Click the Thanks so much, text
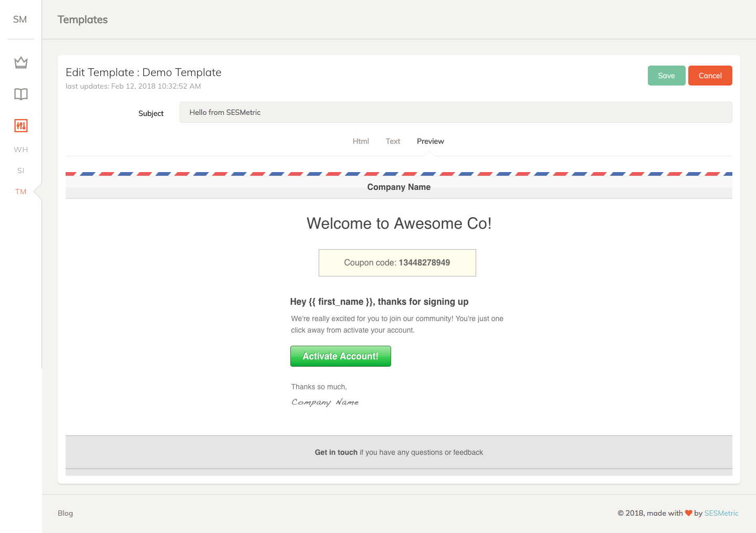The width and height of the screenshot is (756, 533). (319, 387)
